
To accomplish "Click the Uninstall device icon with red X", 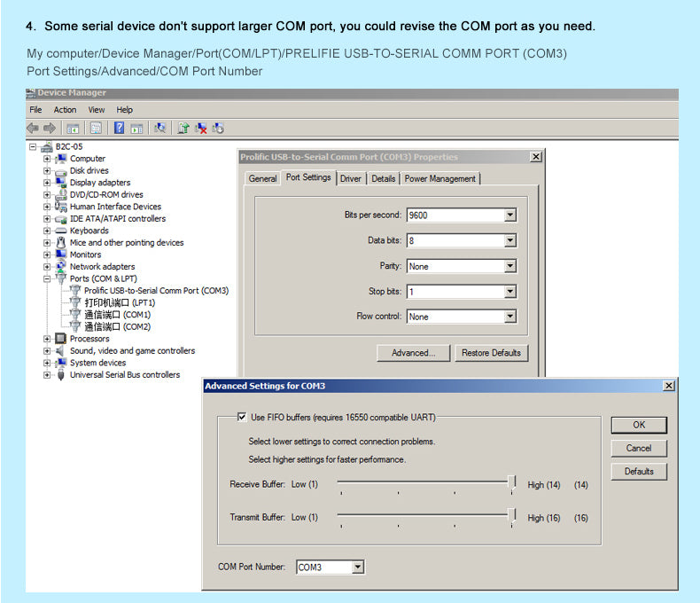I will (201, 128).
